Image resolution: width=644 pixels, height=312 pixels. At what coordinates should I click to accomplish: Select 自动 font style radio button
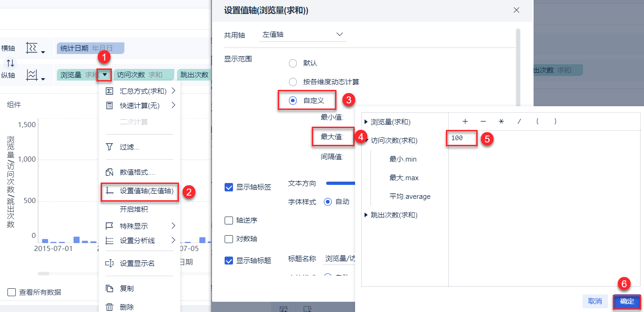coord(328,202)
